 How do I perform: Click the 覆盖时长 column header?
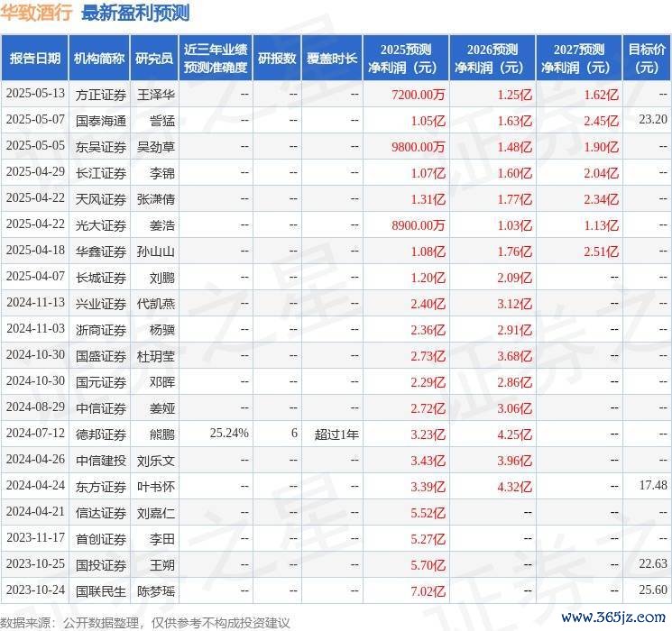click(332, 59)
